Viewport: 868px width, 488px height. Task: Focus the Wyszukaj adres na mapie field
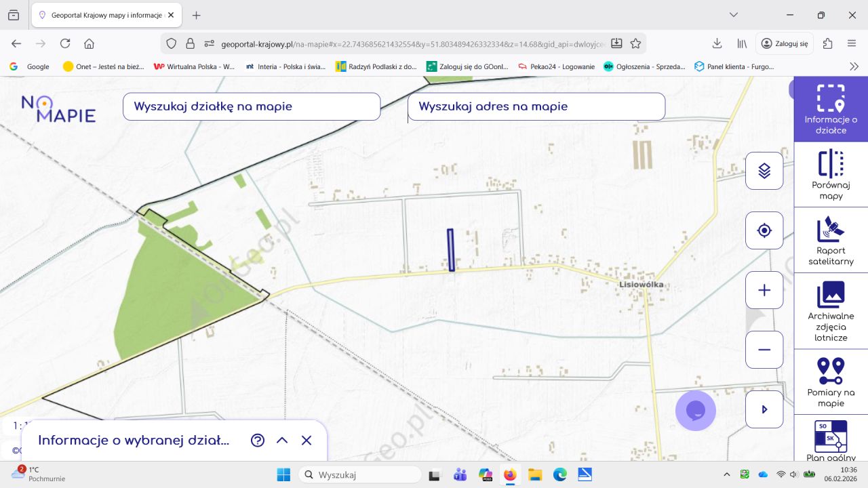[536, 106]
